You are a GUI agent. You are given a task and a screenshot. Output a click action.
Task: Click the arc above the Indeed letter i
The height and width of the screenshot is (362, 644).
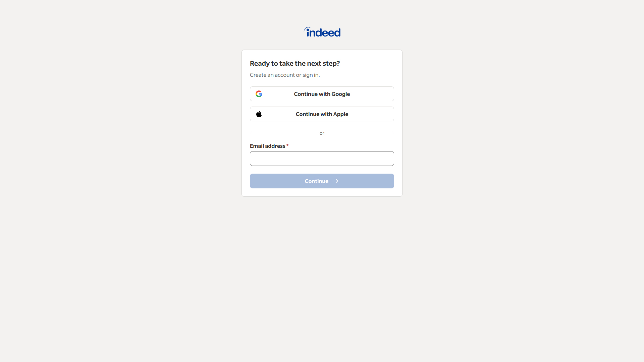coord(307,29)
